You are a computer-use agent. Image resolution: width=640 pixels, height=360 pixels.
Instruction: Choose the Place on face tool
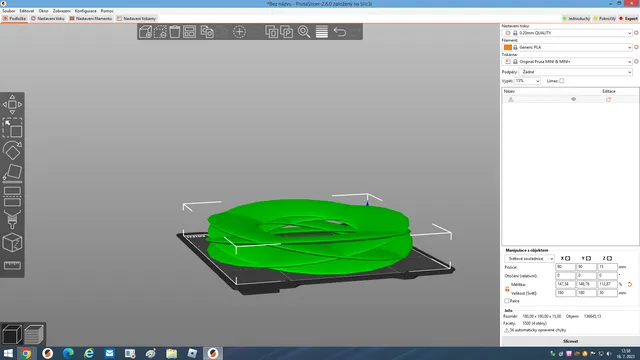pyautogui.click(x=12, y=173)
